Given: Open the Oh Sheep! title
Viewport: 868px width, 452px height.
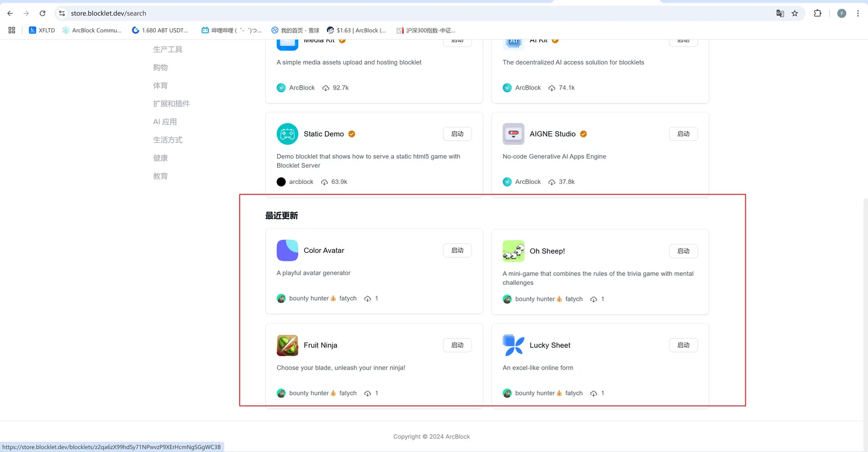Looking at the screenshot, I should [547, 251].
